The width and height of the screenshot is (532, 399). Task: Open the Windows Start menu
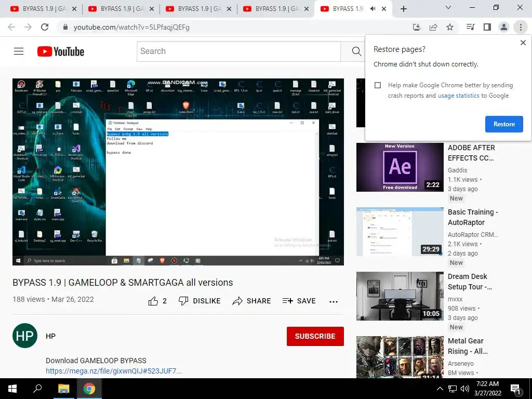click(12, 389)
